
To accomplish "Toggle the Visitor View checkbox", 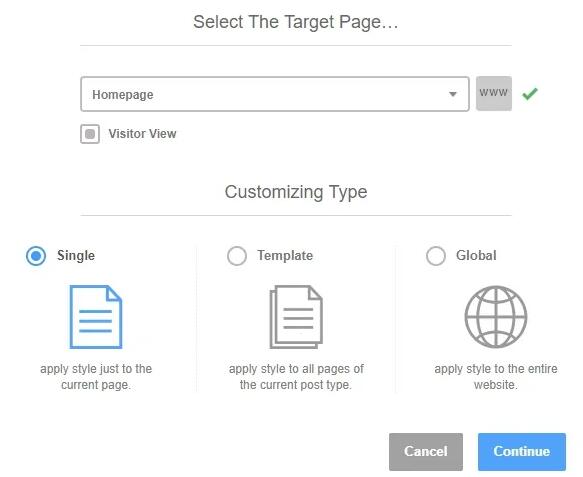I will [x=90, y=134].
